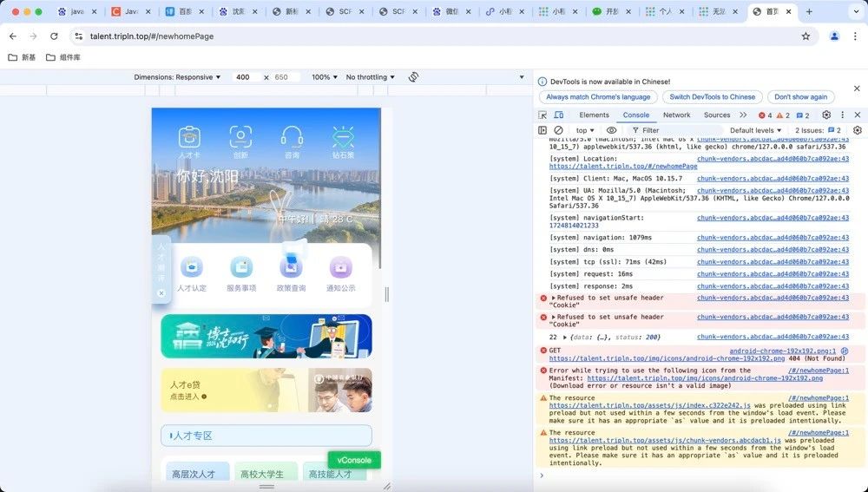This screenshot has height=492, width=868.
Task: Open Chrome three-dot menu
Action: coord(855,36)
